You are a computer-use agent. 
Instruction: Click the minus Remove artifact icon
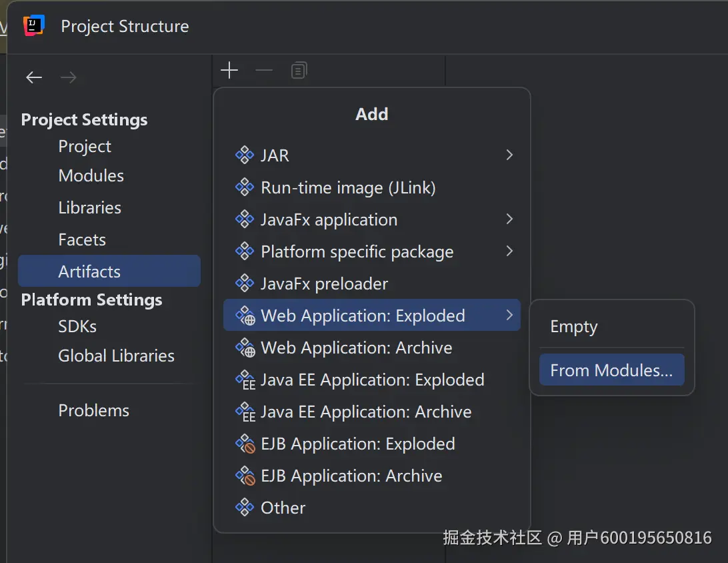point(265,71)
